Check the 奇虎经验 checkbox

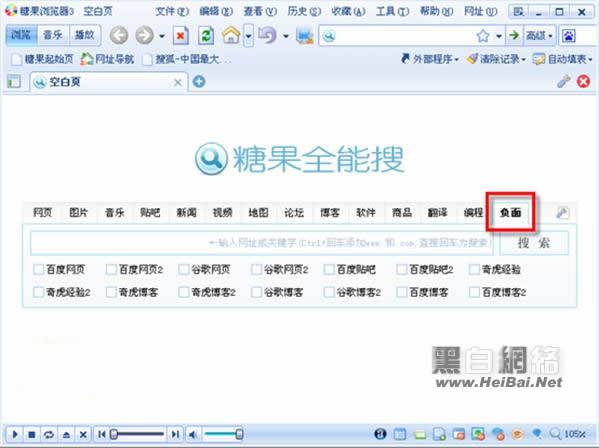[x=474, y=270]
